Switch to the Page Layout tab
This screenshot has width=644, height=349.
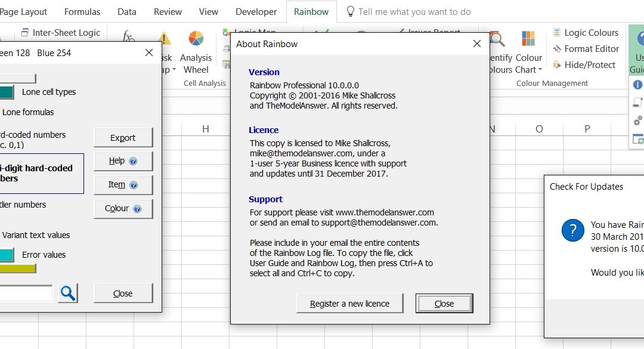(23, 12)
